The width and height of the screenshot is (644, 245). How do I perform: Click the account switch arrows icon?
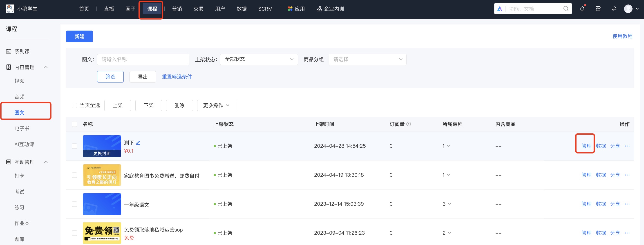tap(614, 9)
